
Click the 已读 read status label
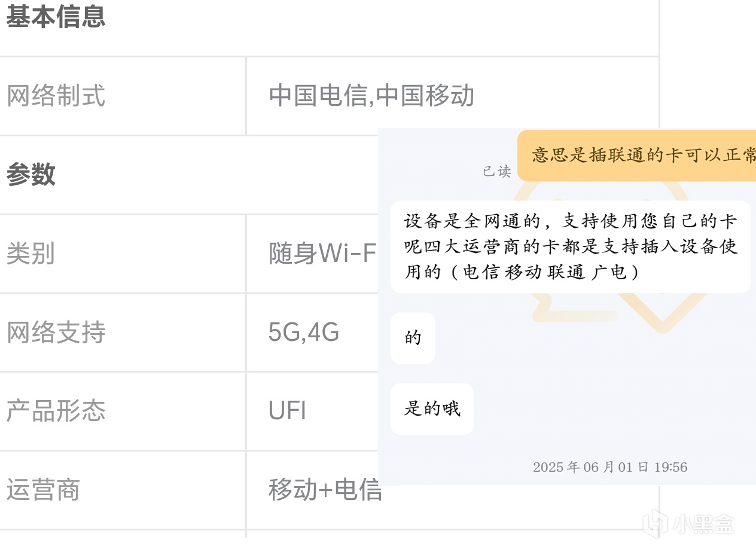(497, 172)
